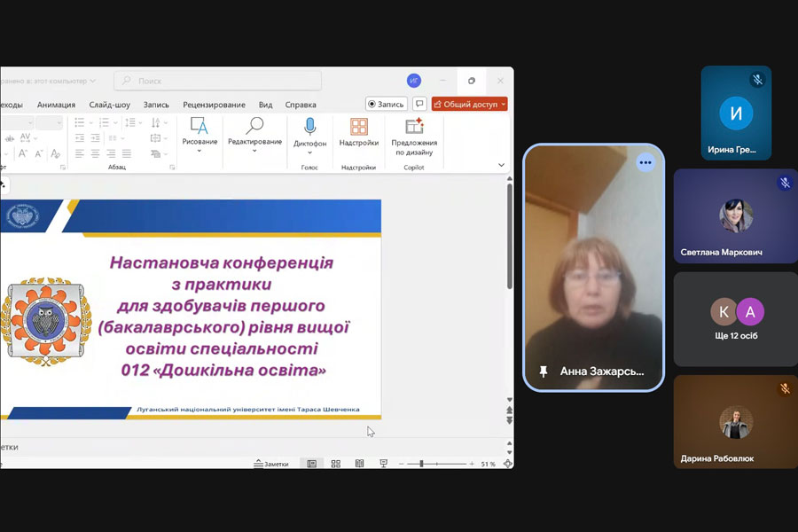This screenshot has width=798, height=532.
Task: Click the decrease font size icon
Action: point(39,153)
